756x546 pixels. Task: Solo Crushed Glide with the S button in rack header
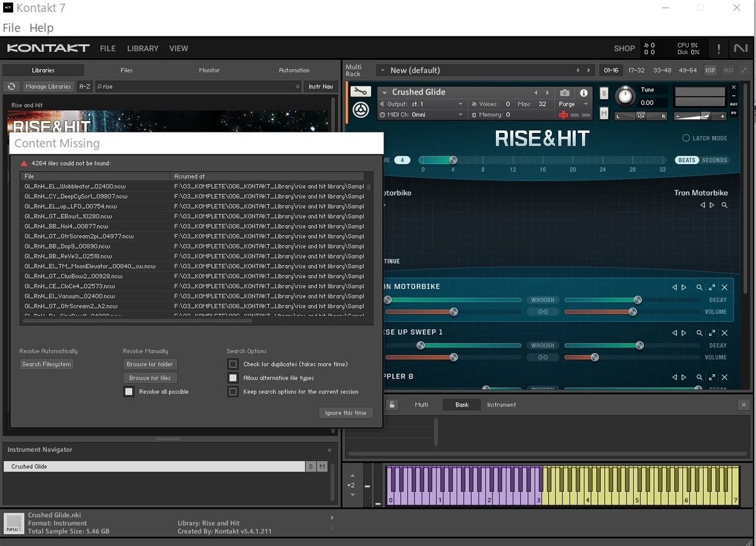[604, 93]
